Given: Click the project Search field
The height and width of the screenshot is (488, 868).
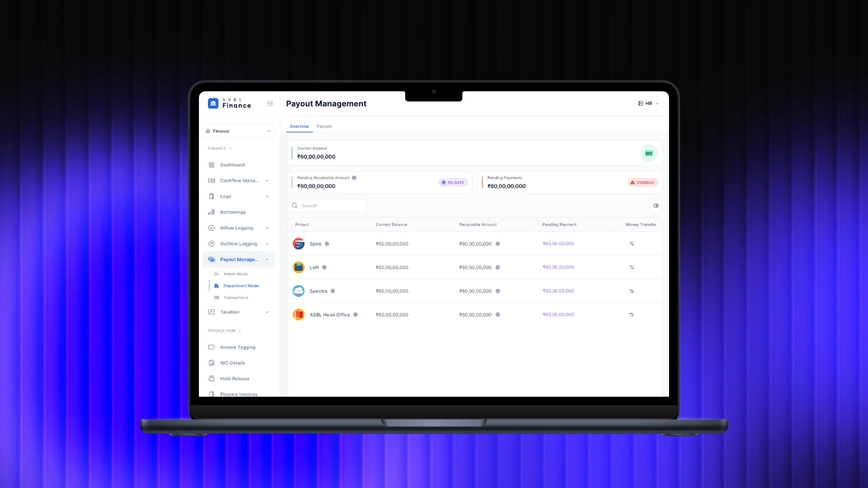Looking at the screenshot, I should click(327, 206).
